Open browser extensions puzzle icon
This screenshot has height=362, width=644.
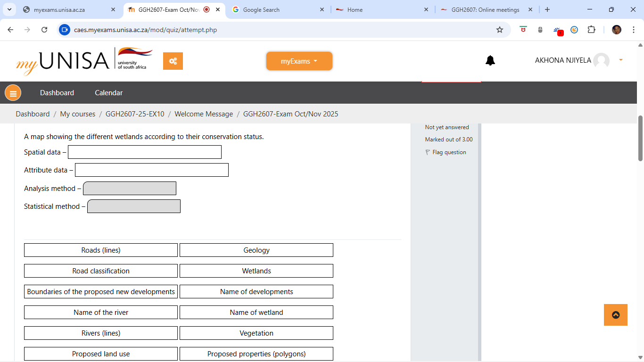(x=591, y=30)
